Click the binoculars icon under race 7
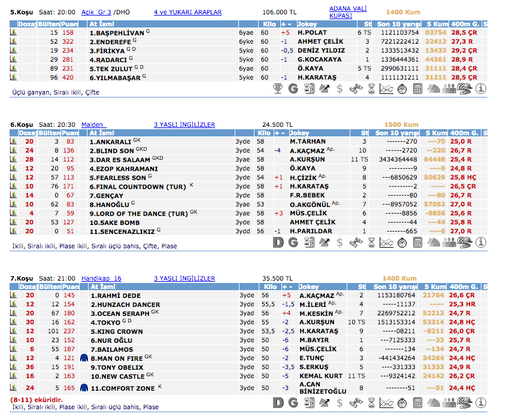Image resolution: width=512 pixels, height=420 pixels. (356, 403)
